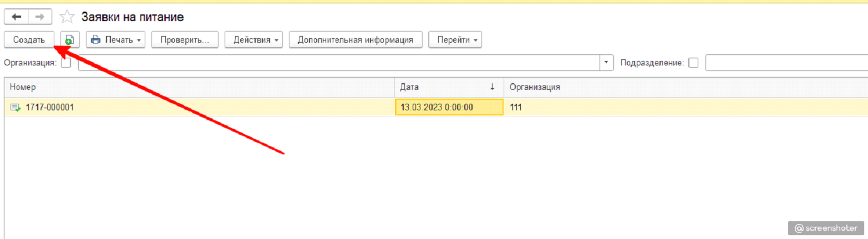The height and width of the screenshot is (239, 868).
Task: Click the Подразделение filter input field
Action: click(x=786, y=63)
